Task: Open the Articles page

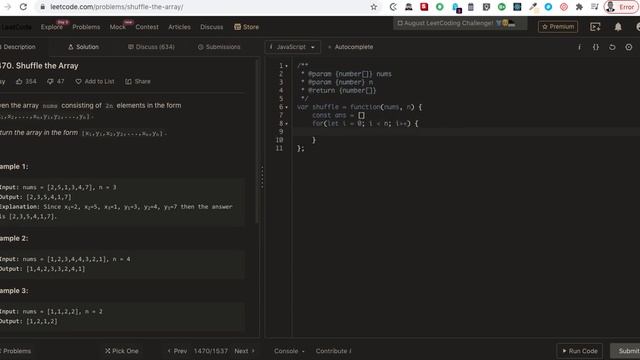Action: tap(179, 27)
